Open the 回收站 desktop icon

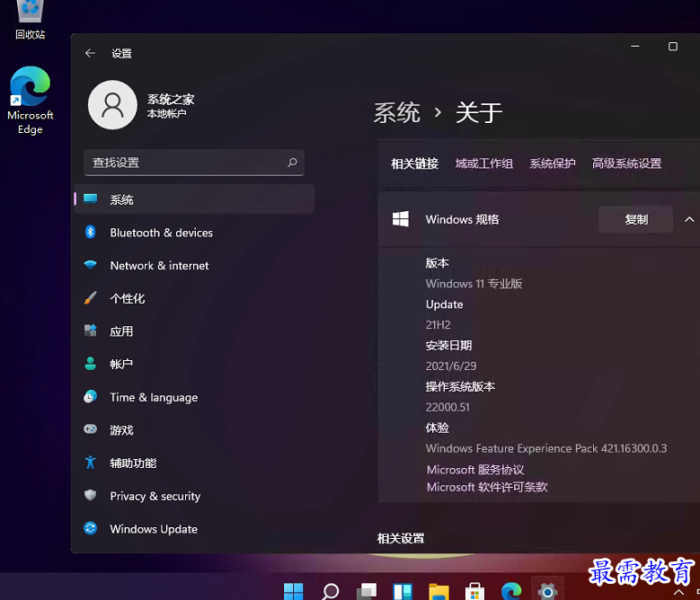(30, 20)
